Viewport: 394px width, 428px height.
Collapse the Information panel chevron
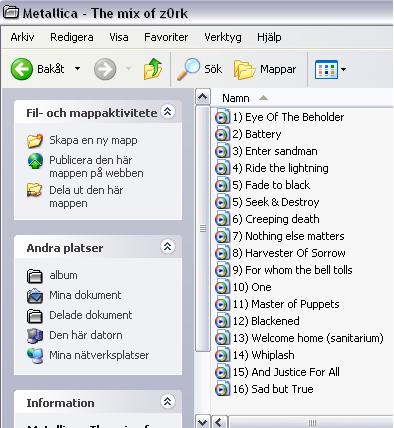point(167,402)
